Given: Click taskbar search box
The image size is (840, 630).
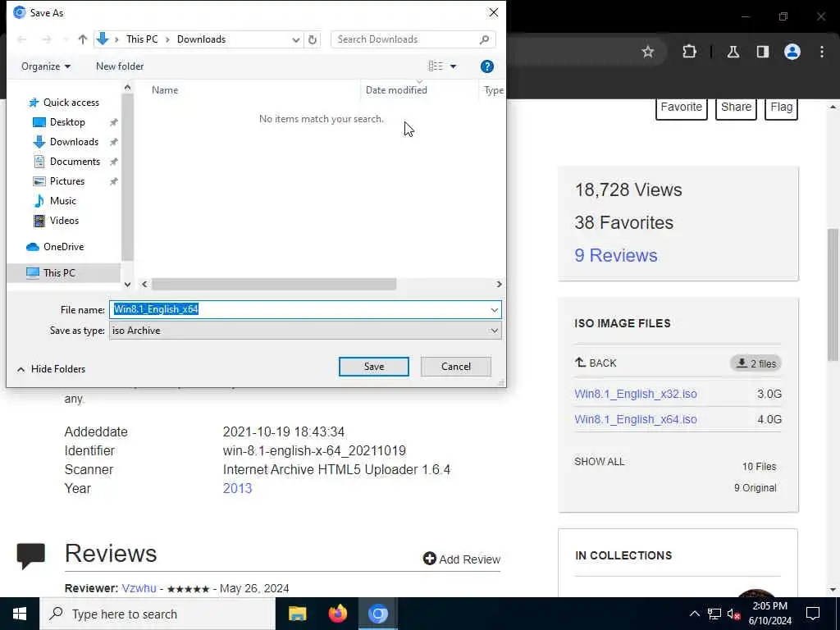Looking at the screenshot, I should 157,614.
